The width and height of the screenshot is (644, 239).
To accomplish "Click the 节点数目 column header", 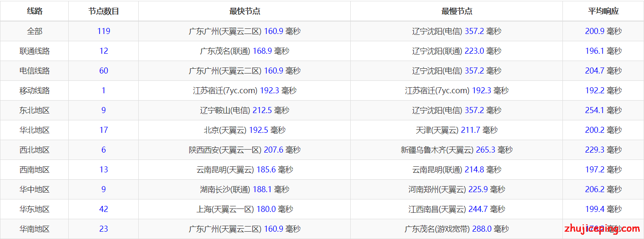I will coord(103,11).
